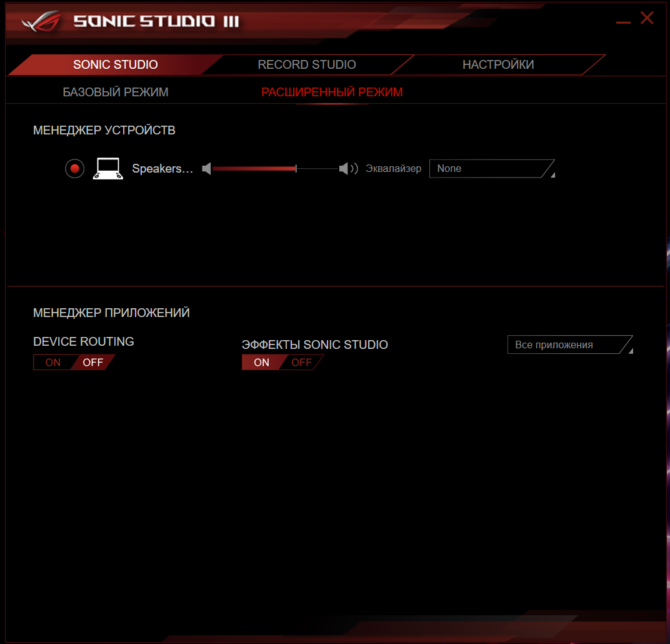Click the laptop device icon
Image resolution: width=670 pixels, height=644 pixels.
pyautogui.click(x=107, y=169)
